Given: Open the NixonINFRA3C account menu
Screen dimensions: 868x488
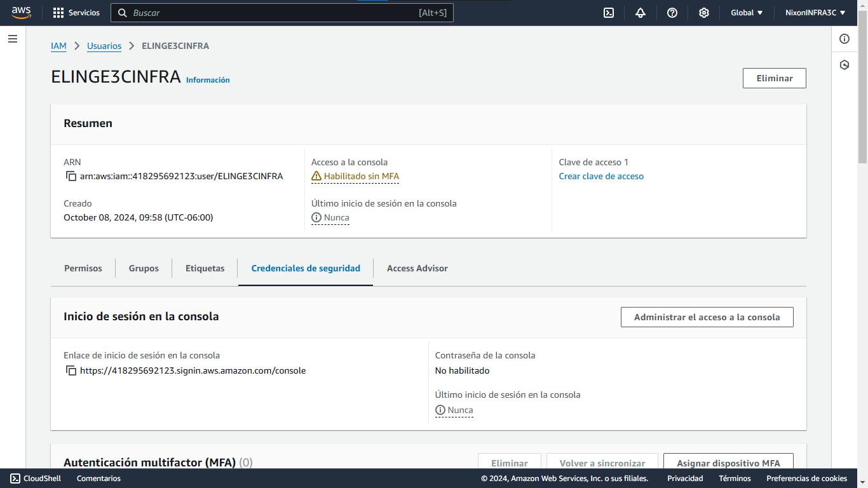Looking at the screenshot, I should tap(815, 13).
